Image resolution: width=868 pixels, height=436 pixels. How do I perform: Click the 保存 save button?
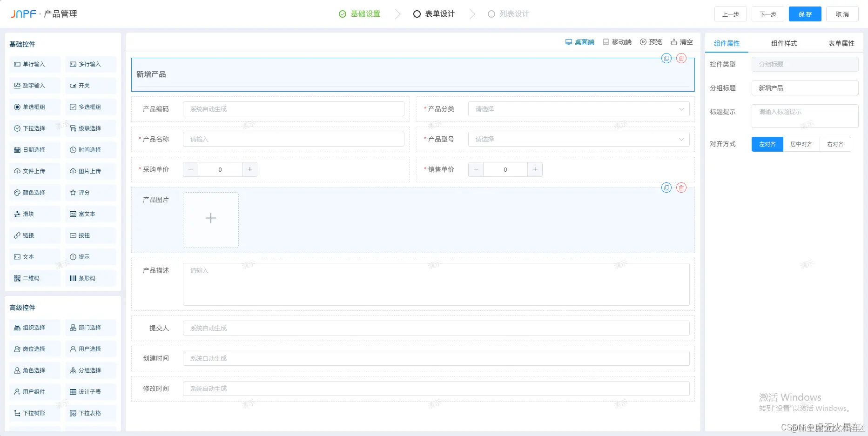coord(805,14)
